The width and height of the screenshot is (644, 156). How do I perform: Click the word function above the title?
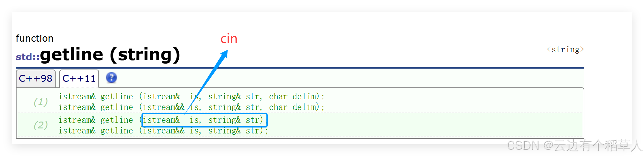[35, 38]
